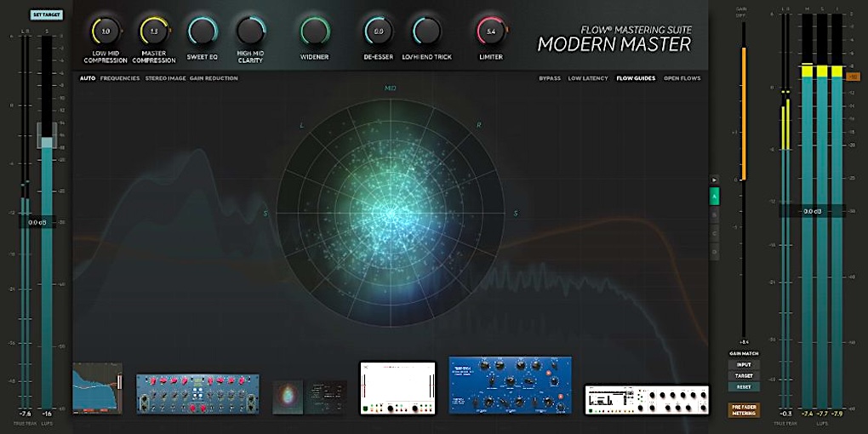Click the Sweet EQ knob

(202, 31)
